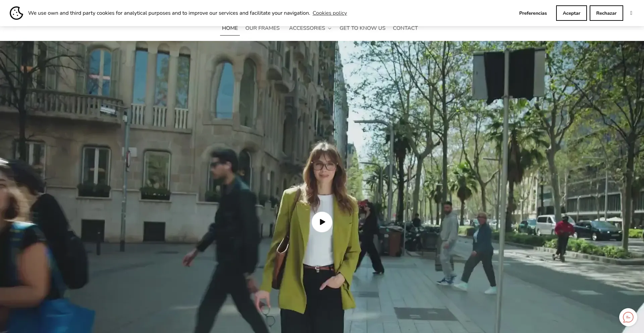
Task: Dismiss the cookie banner with the close icon
Action: click(631, 13)
